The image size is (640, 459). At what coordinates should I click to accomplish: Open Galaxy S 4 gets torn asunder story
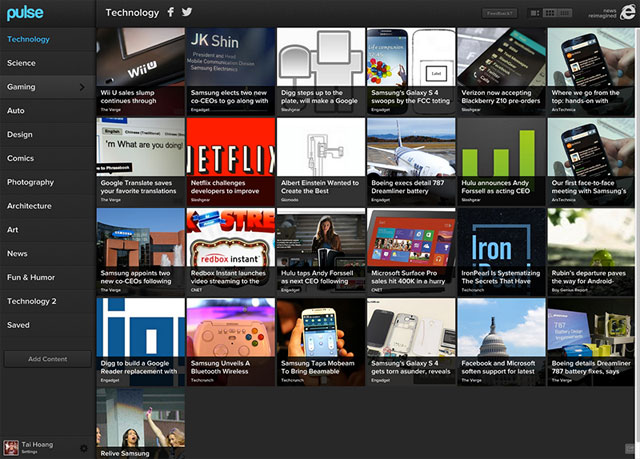pos(411,342)
